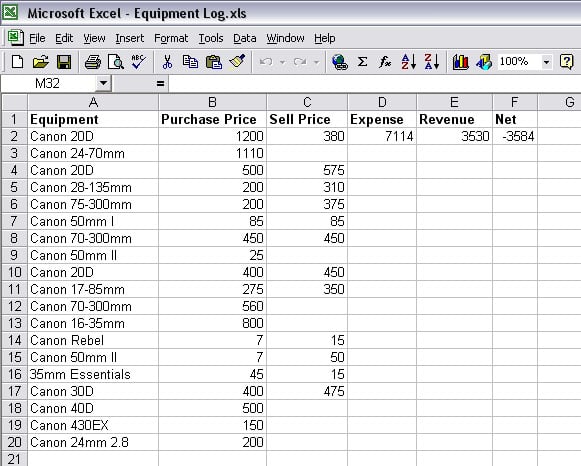
Task: Open the Edit menu
Action: (x=64, y=38)
